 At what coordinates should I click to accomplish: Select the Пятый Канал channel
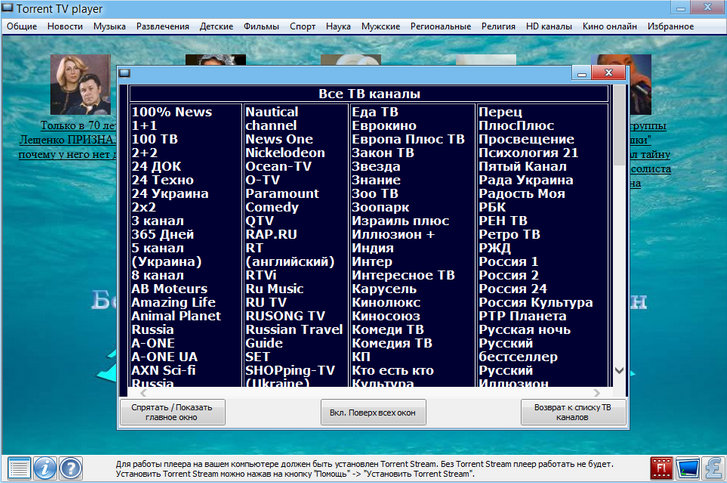pyautogui.click(x=523, y=166)
